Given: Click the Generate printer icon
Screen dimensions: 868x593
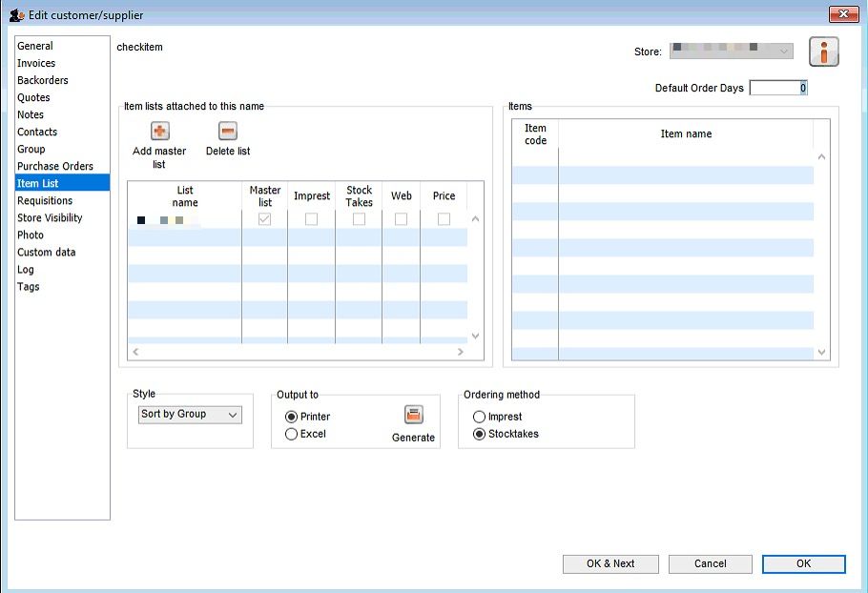Looking at the screenshot, I should pyautogui.click(x=413, y=415).
